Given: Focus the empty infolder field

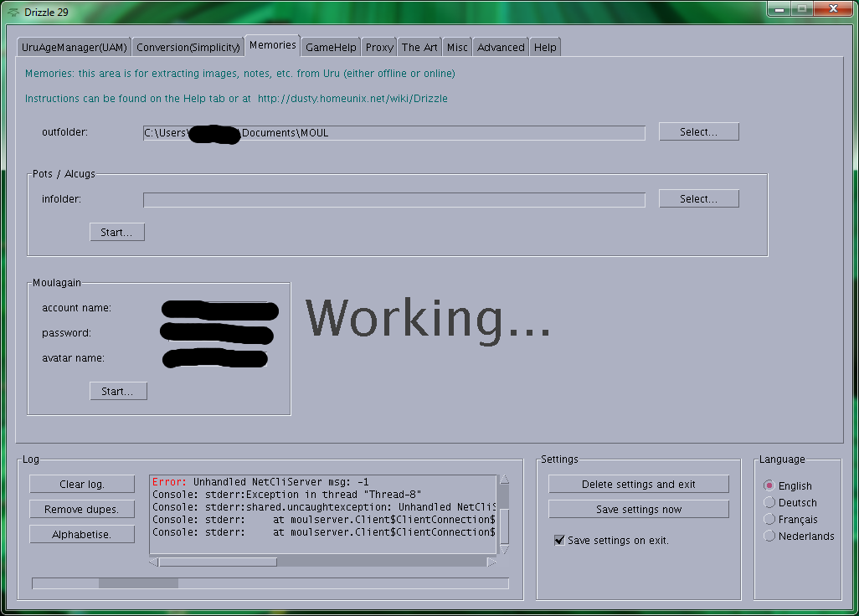Looking at the screenshot, I should [393, 200].
